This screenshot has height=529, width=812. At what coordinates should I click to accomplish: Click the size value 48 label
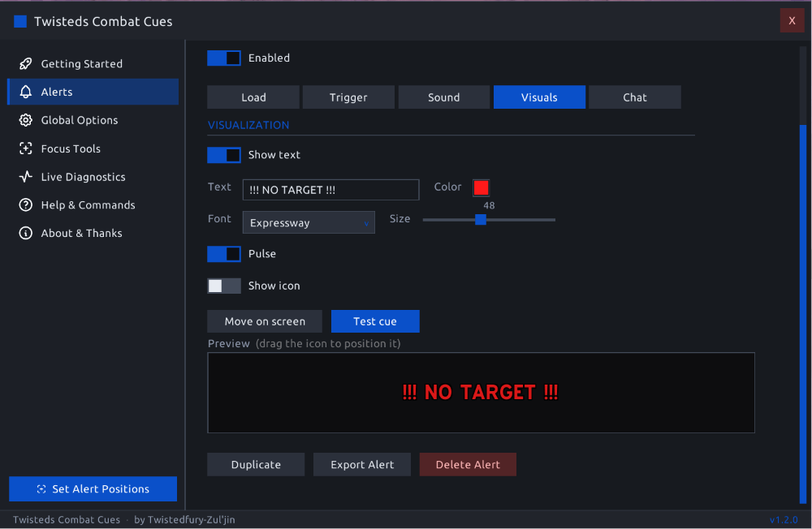[489, 205]
